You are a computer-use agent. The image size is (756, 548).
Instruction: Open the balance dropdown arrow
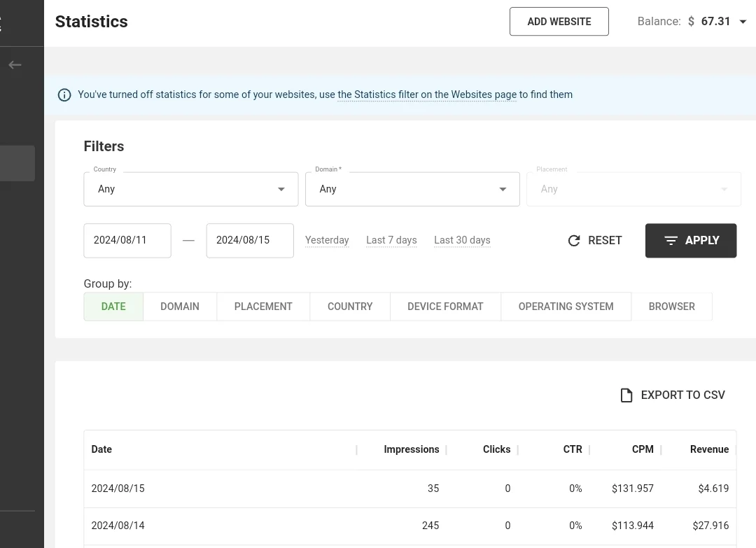click(743, 22)
